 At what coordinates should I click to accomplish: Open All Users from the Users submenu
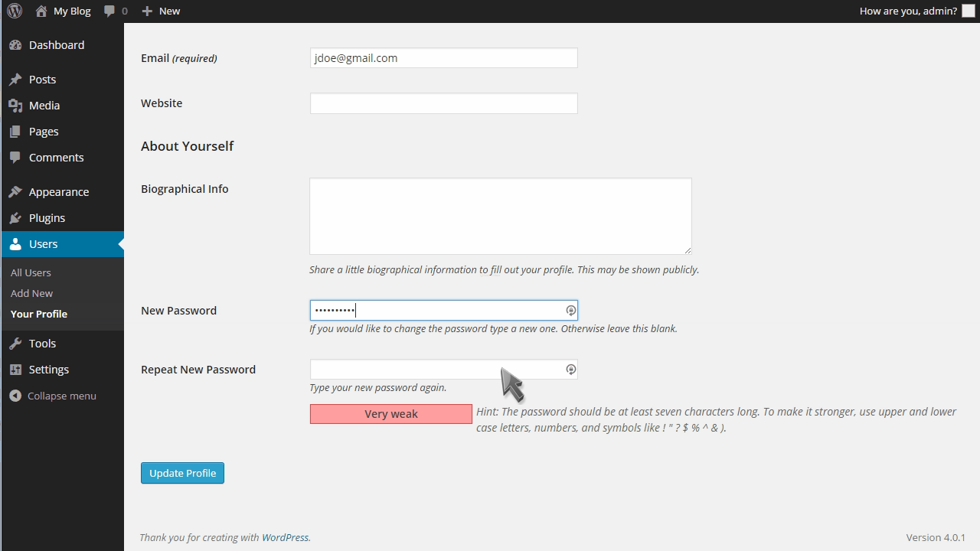[x=31, y=272]
